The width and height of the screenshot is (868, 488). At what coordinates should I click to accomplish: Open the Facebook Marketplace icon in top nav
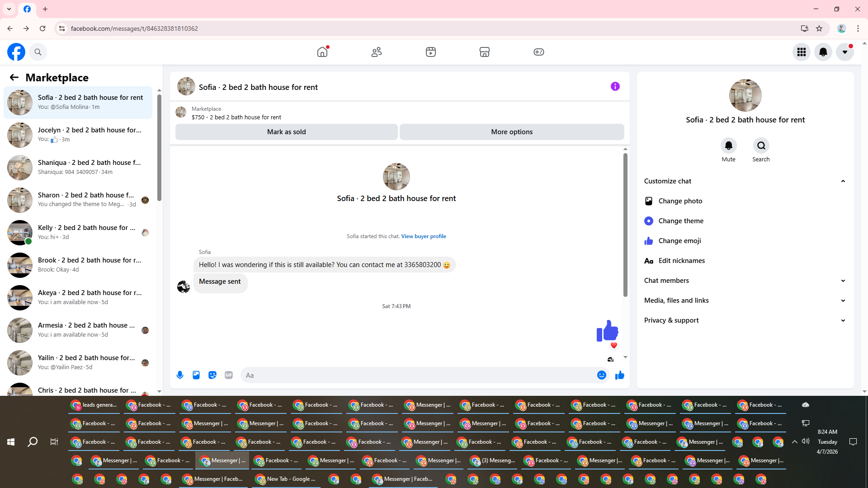[484, 52]
